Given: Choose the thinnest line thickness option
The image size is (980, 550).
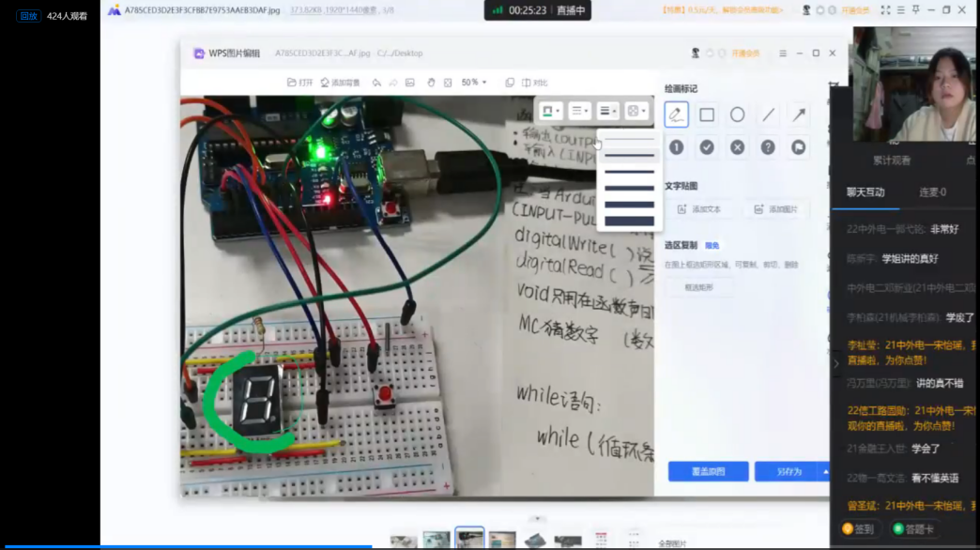Looking at the screenshot, I should click(x=629, y=139).
